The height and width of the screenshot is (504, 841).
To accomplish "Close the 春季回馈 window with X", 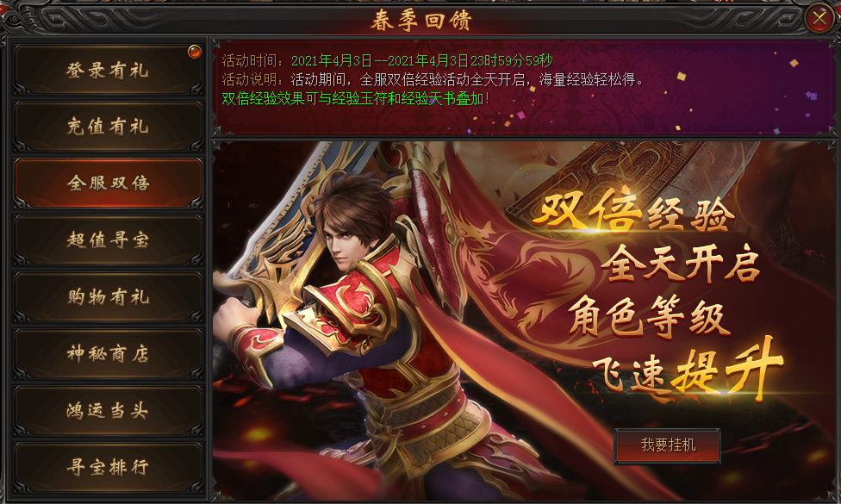I will [819, 19].
